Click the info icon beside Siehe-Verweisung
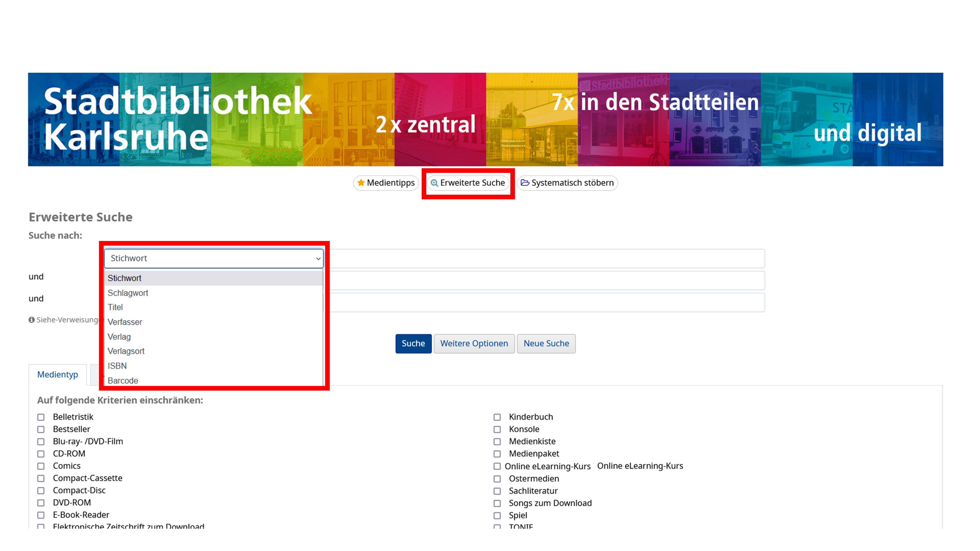Image resolution: width=980 pixels, height=551 pixels. click(x=32, y=320)
